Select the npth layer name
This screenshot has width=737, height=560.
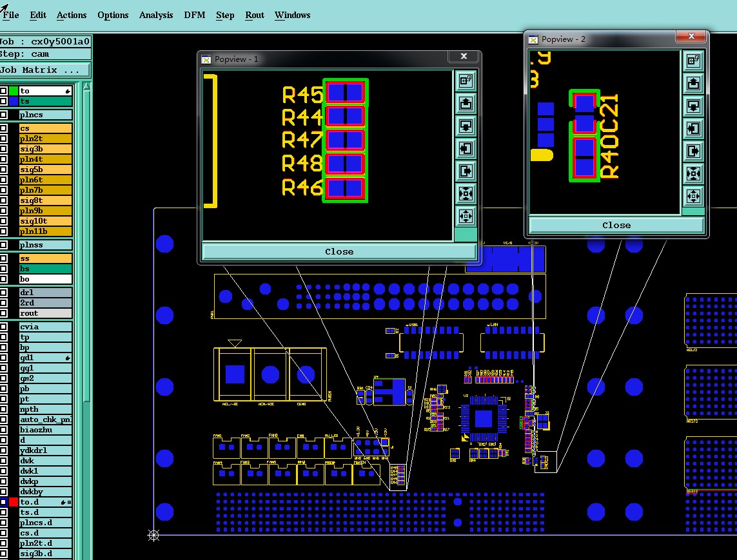[x=46, y=409]
